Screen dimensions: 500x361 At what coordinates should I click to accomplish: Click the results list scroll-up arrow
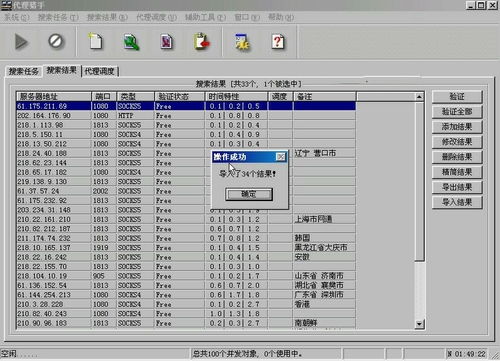point(419,97)
